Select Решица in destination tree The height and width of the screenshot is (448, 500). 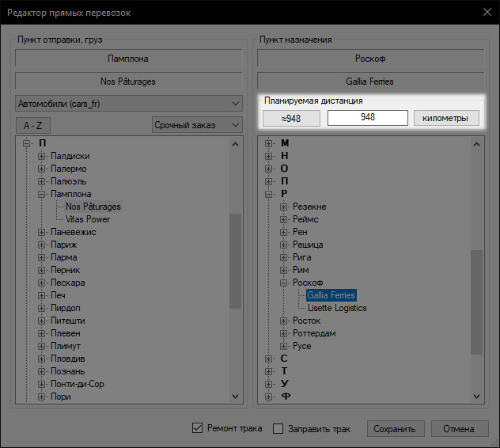coord(308,245)
